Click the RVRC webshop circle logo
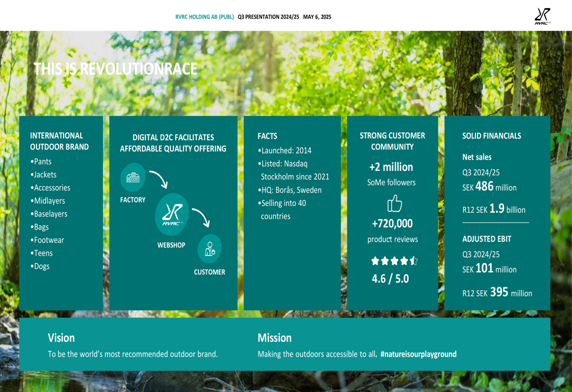The height and width of the screenshot is (392, 572). tap(172, 214)
